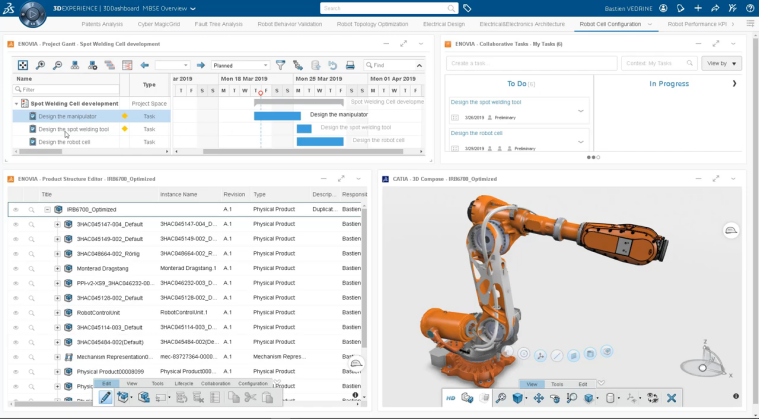The width and height of the screenshot is (759, 420).
Task: Click the 3D view compass robot axis widget
Action: (x=707, y=361)
